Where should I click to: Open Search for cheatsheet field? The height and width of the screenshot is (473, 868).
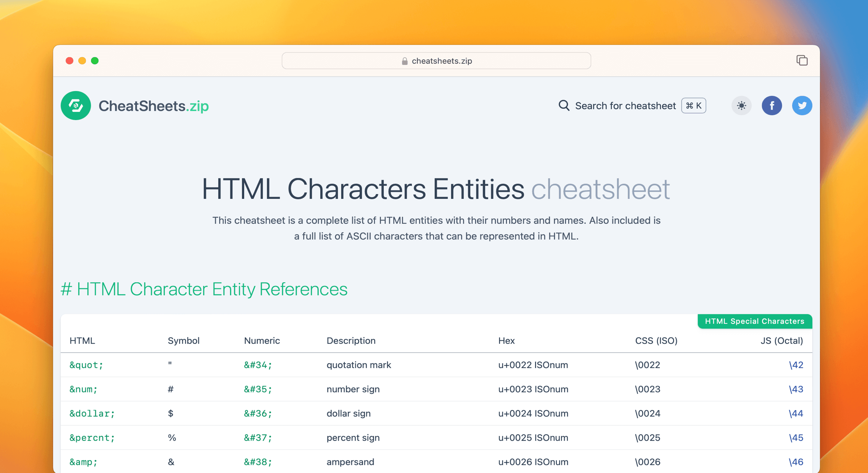625,106
